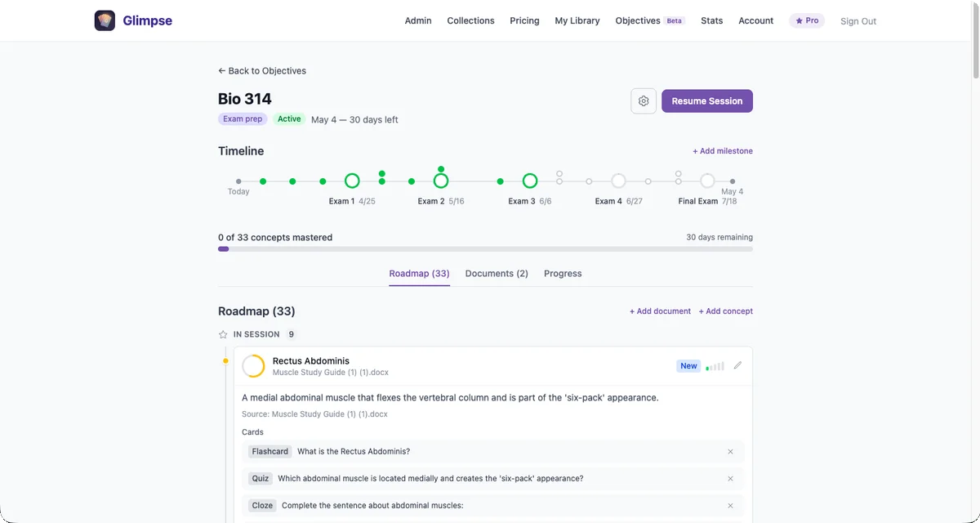
Task: Click the yellow session indicator dot beside the concept
Action: click(226, 360)
